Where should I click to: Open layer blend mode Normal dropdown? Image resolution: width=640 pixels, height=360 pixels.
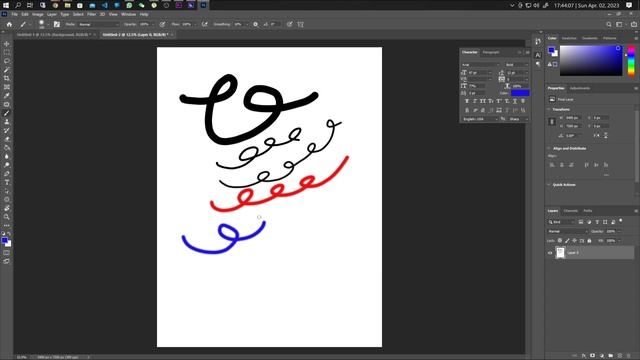click(x=567, y=231)
